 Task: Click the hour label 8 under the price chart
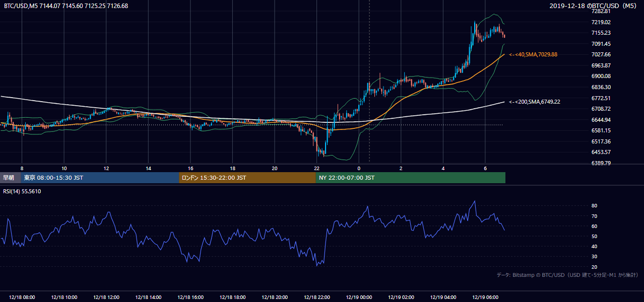22,168
